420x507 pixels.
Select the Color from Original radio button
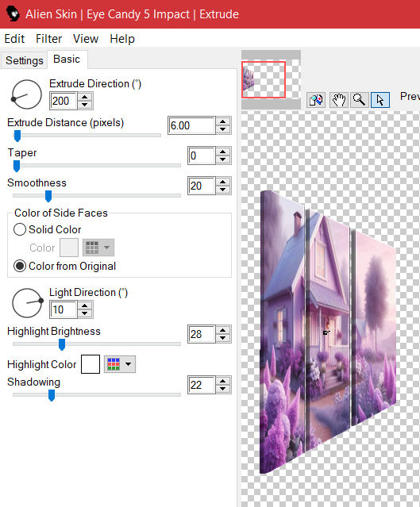point(20,266)
